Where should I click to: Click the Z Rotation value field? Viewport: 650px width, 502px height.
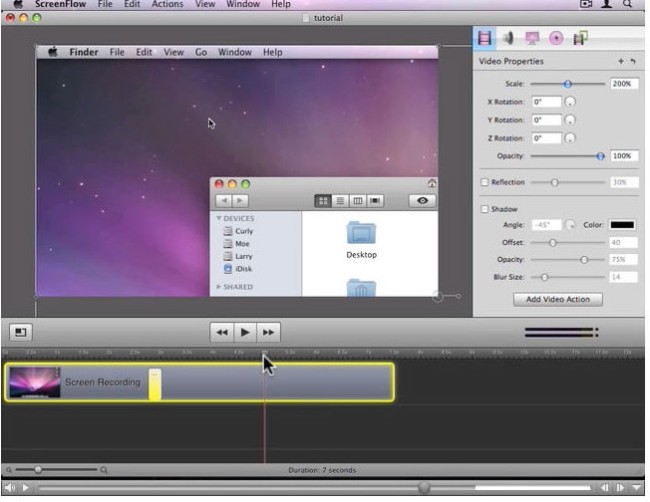coord(546,138)
